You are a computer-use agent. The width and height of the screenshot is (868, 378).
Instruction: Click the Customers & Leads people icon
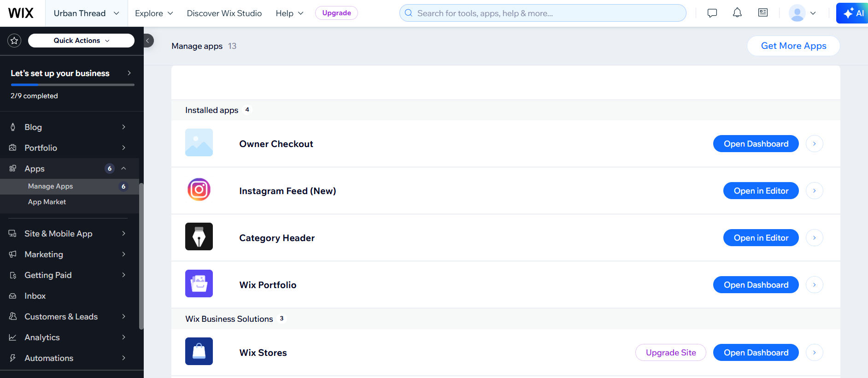point(13,317)
